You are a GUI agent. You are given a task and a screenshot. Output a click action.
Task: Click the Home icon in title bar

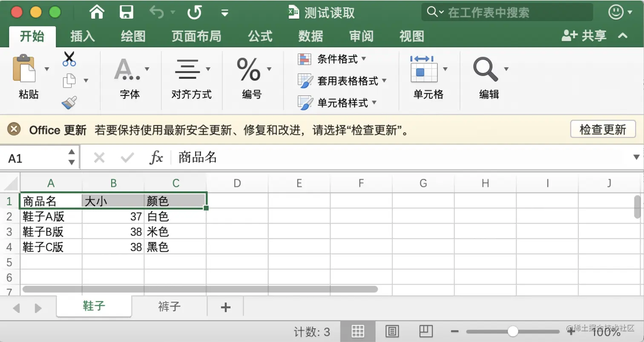tap(97, 12)
